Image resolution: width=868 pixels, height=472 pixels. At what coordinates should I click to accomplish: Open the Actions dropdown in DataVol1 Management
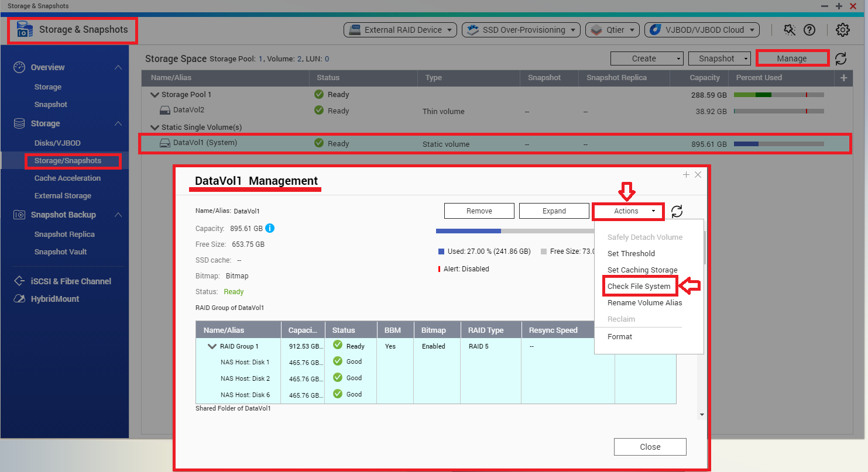pos(628,211)
